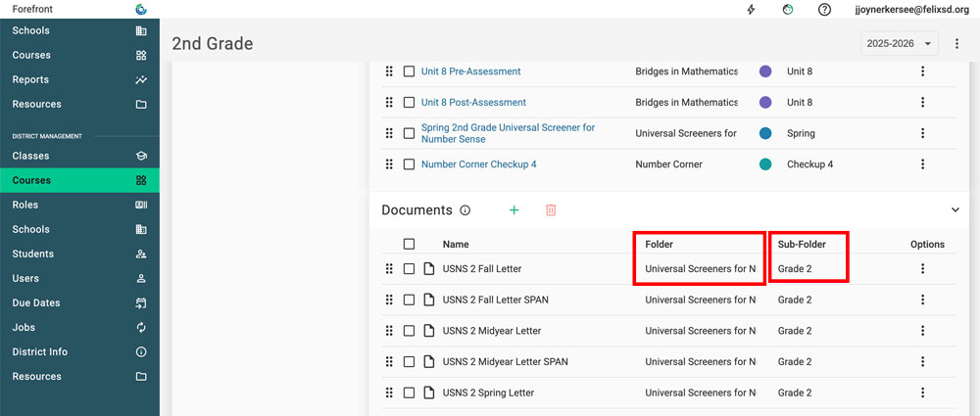Click the green plus add document icon
The height and width of the screenshot is (416, 980).
514,209
